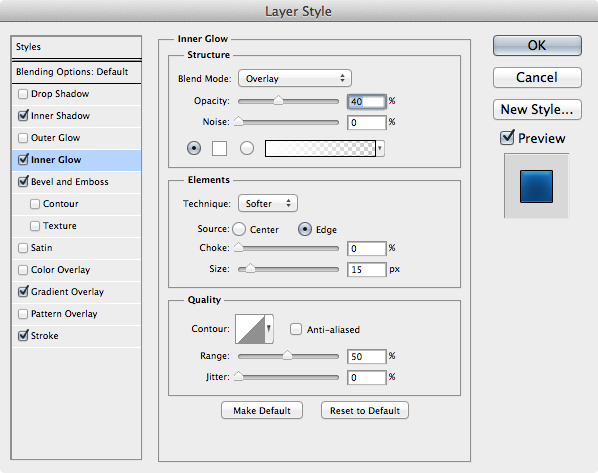Click the Reset to Default button
This screenshot has width=598, height=473.
pos(365,410)
